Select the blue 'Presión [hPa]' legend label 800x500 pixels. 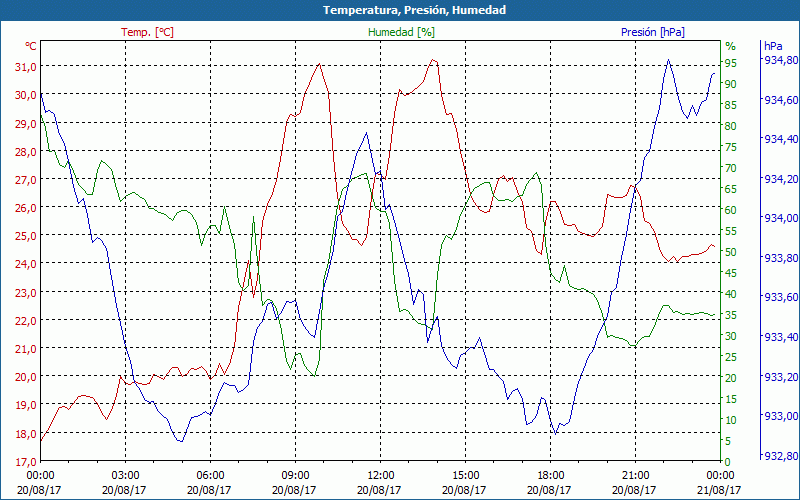coord(653,32)
